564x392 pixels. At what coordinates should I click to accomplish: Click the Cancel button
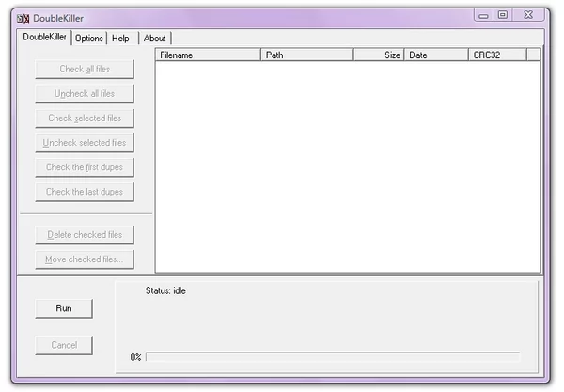tap(64, 345)
